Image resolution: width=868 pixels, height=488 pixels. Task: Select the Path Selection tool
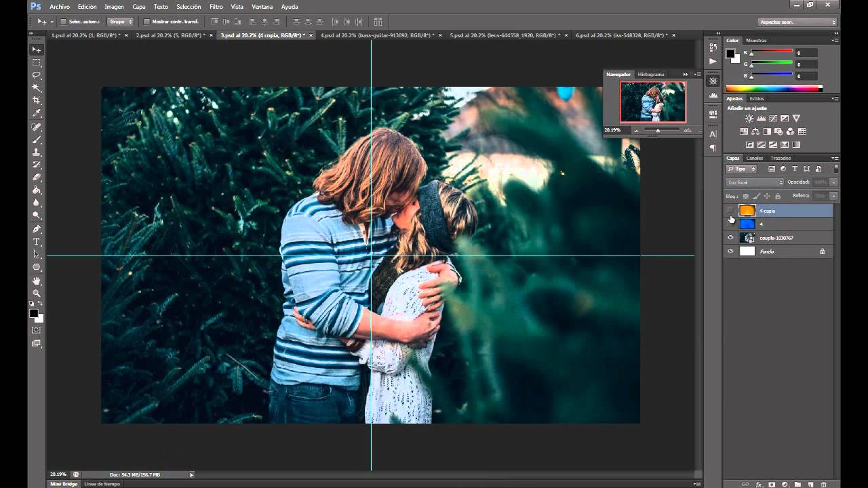point(37,255)
